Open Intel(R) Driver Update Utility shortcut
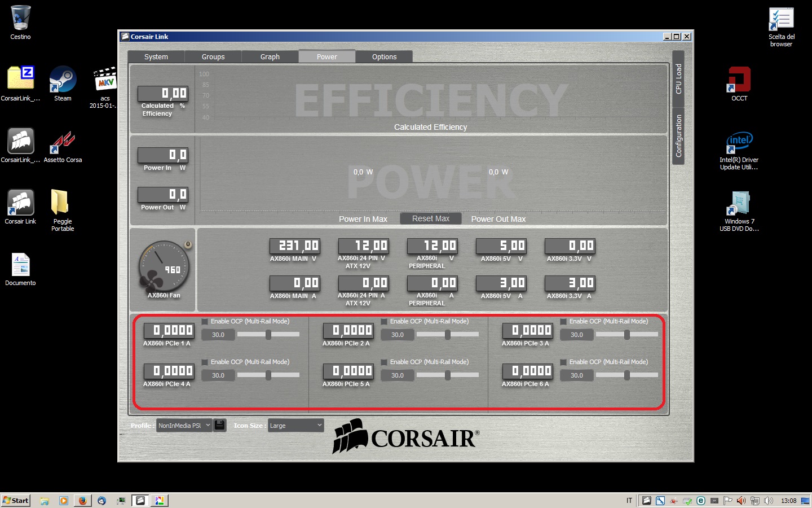812x508 pixels. click(739, 150)
